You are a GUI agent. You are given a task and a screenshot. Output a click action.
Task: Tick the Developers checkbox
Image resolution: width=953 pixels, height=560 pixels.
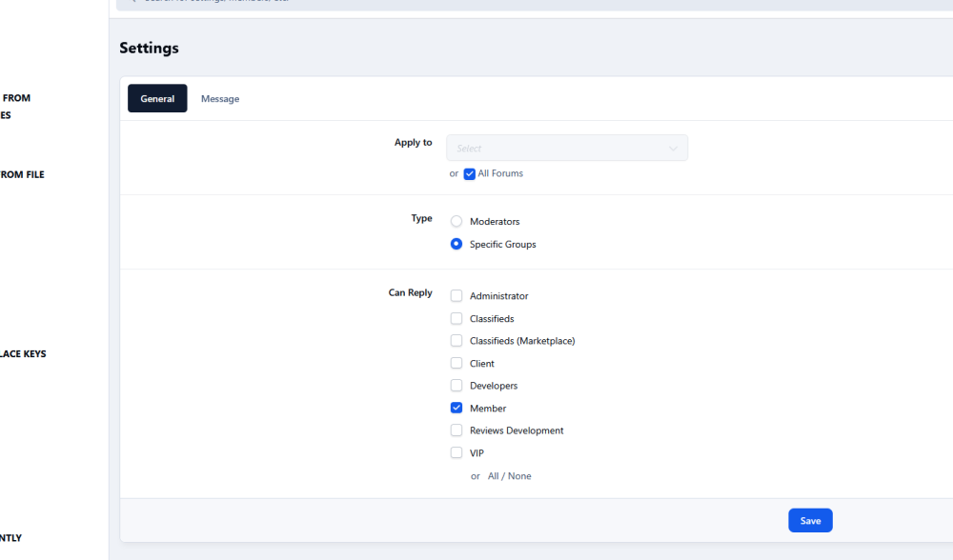[456, 386]
